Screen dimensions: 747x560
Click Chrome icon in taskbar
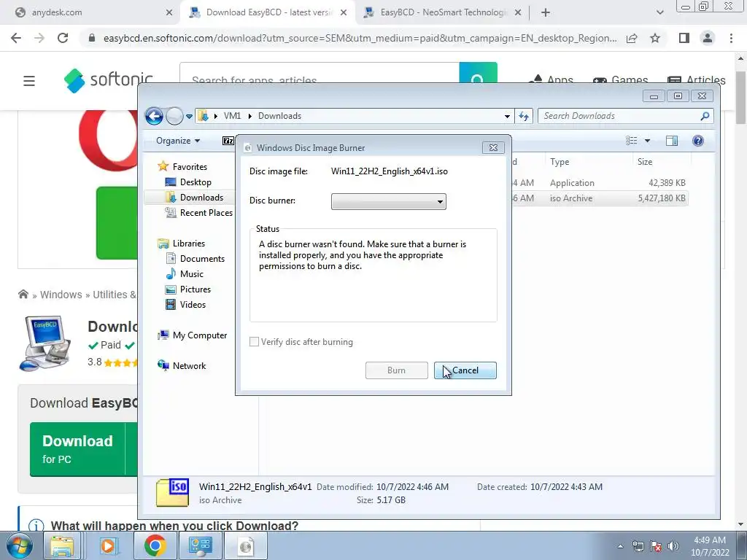[155, 545]
